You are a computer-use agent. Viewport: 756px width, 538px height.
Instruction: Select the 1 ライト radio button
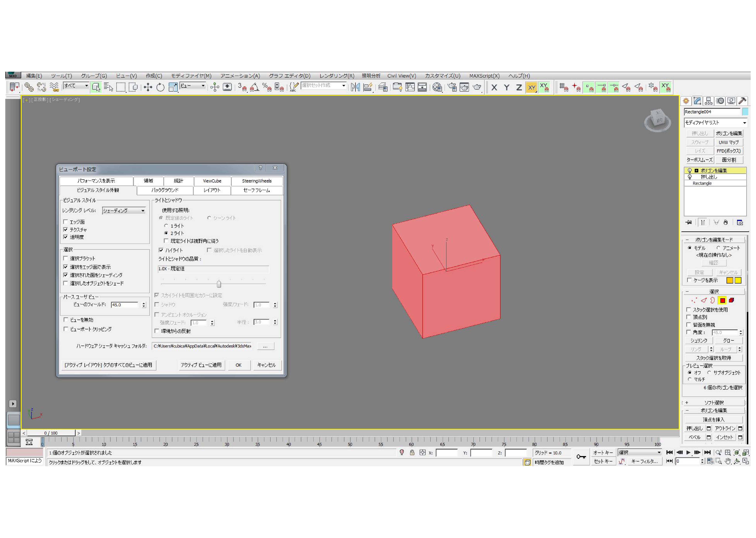(166, 226)
